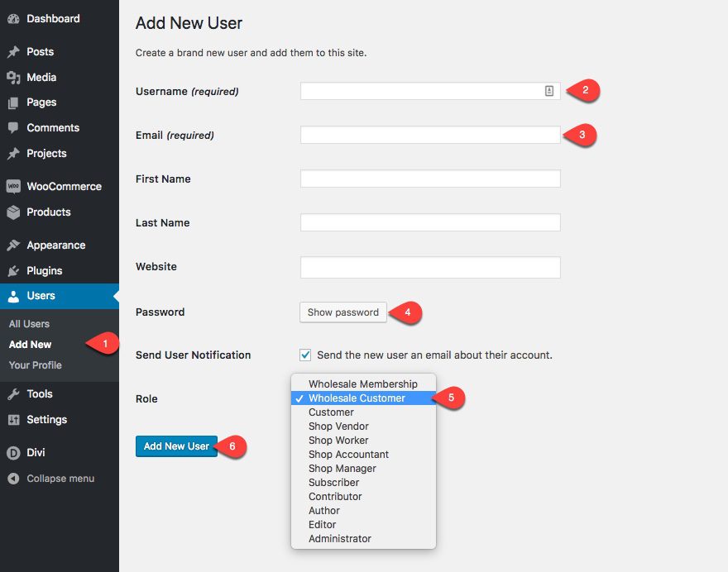Click the Email input field
This screenshot has width=728, height=572.
tap(430, 135)
